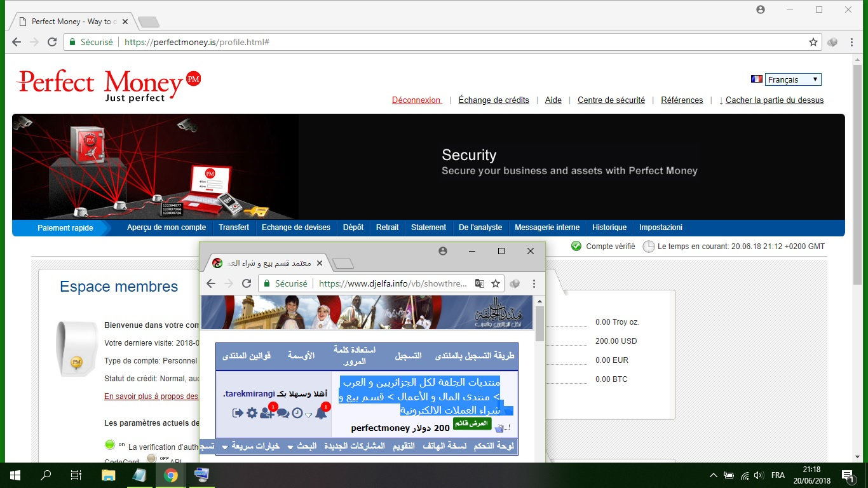Open Task View on the taskbar
Image resolution: width=868 pixels, height=488 pixels.
[76, 475]
